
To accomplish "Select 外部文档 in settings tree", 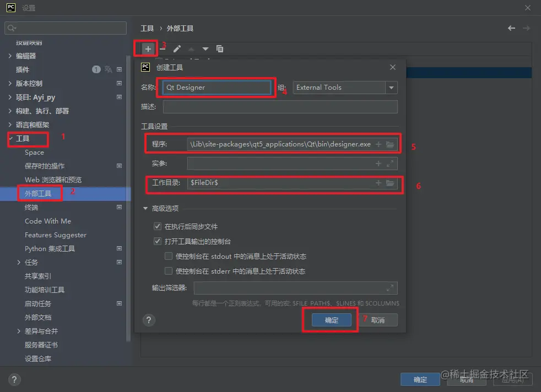I will [38, 318].
